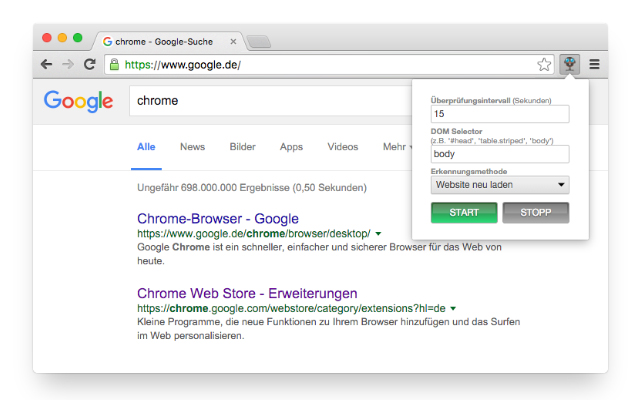Open the Chrome hamburger menu
This screenshot has width=640, height=400.
click(x=594, y=64)
